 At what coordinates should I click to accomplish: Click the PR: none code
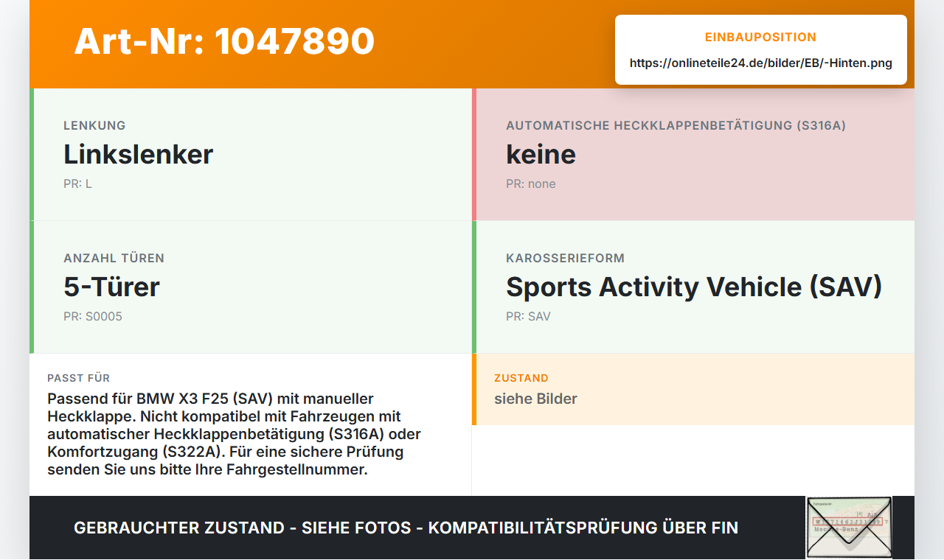tap(531, 183)
